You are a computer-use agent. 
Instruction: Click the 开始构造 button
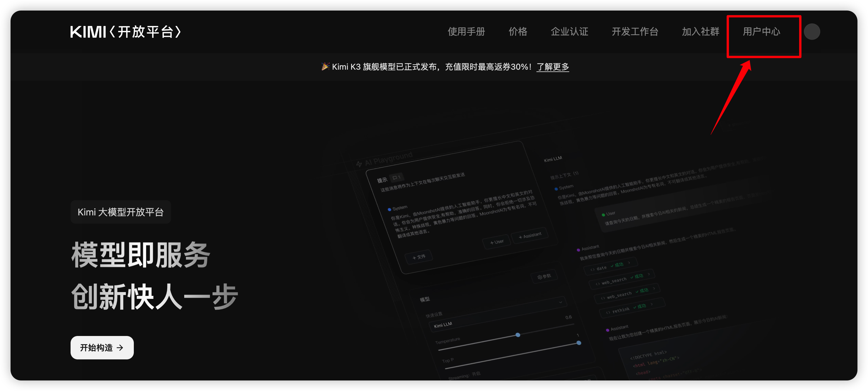[x=102, y=347]
